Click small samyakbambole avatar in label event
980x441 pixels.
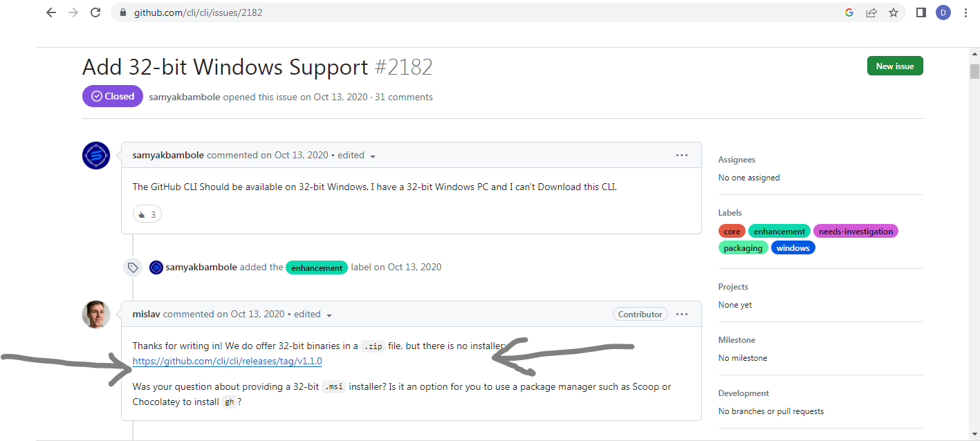tap(156, 268)
